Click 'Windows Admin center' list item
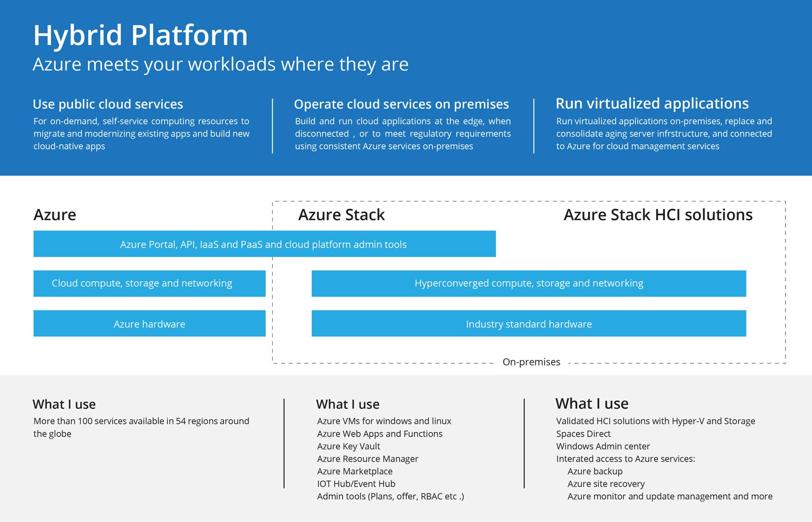812x522 pixels. [x=603, y=446]
